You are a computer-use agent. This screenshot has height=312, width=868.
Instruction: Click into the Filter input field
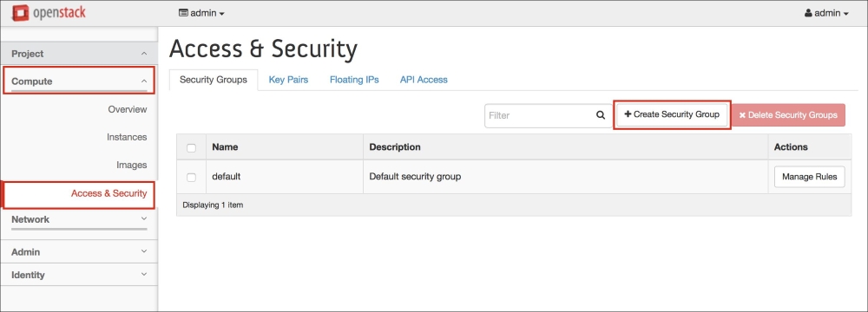point(540,115)
